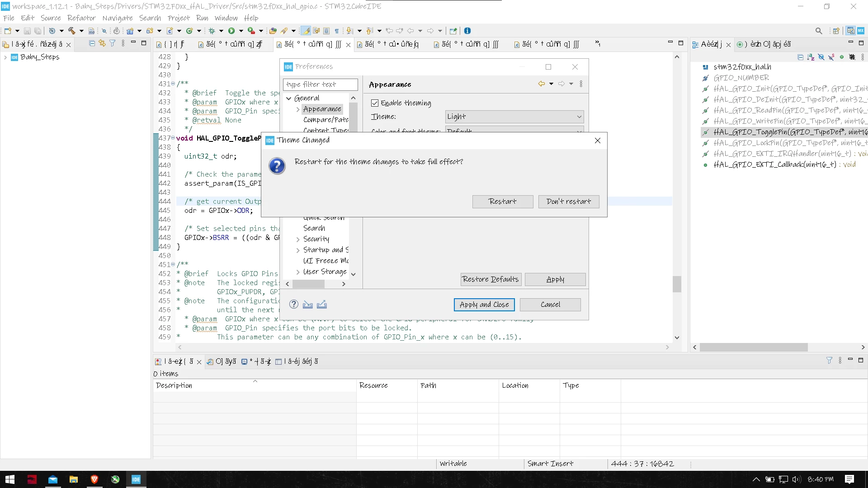
Task: Toggle Hide Fields in Outline view
Action: 821,57
